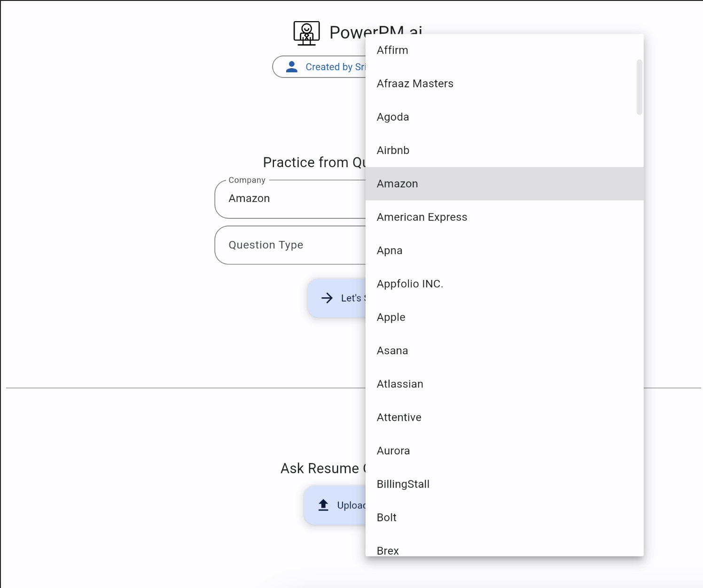This screenshot has height=588, width=703.
Task: Choose American Express from the list
Action: click(x=505, y=217)
